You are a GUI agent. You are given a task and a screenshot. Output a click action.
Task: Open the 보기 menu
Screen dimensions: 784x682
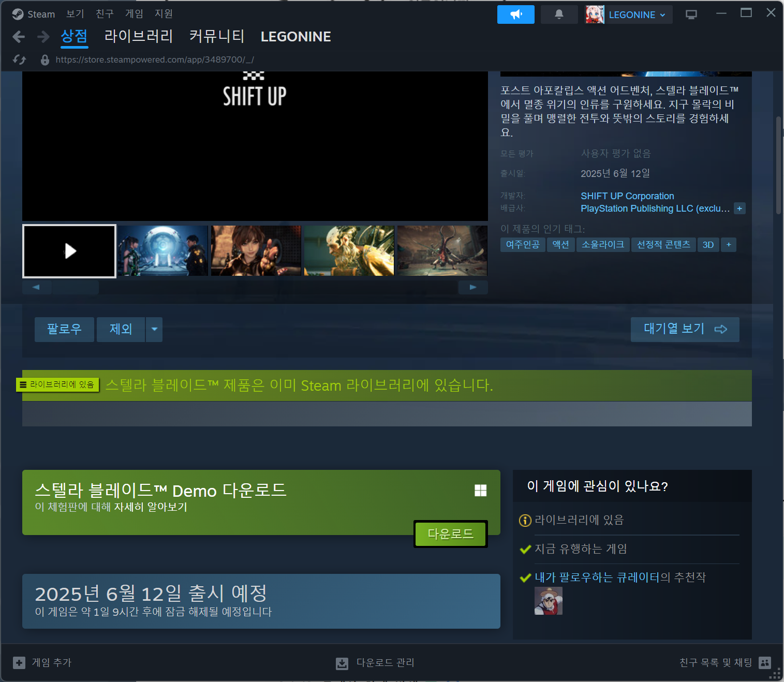point(75,14)
